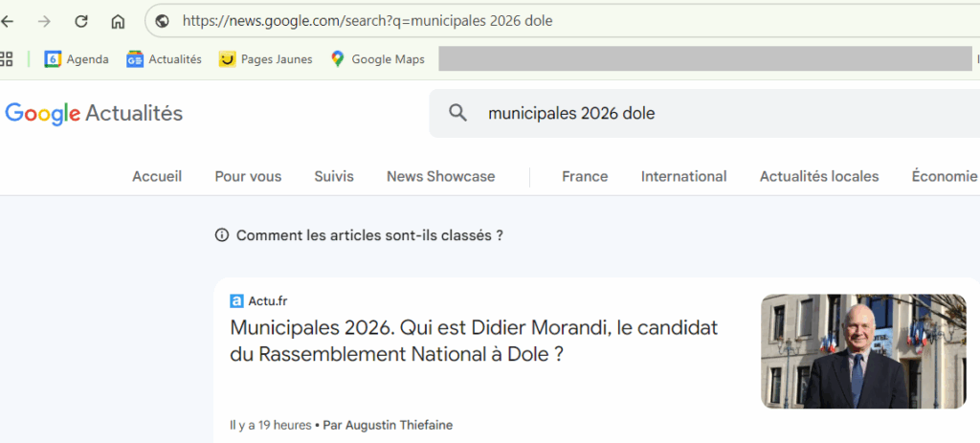Click the browser forward arrow
The image size is (980, 443).
pos(44,21)
